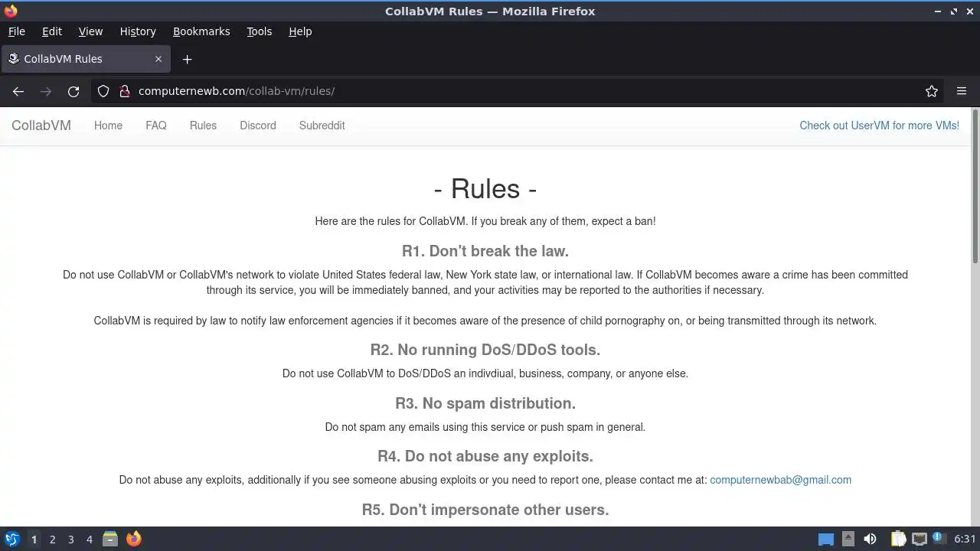The image size is (980, 551).
Task: Click the blue show desktop tray button
Action: point(826,539)
